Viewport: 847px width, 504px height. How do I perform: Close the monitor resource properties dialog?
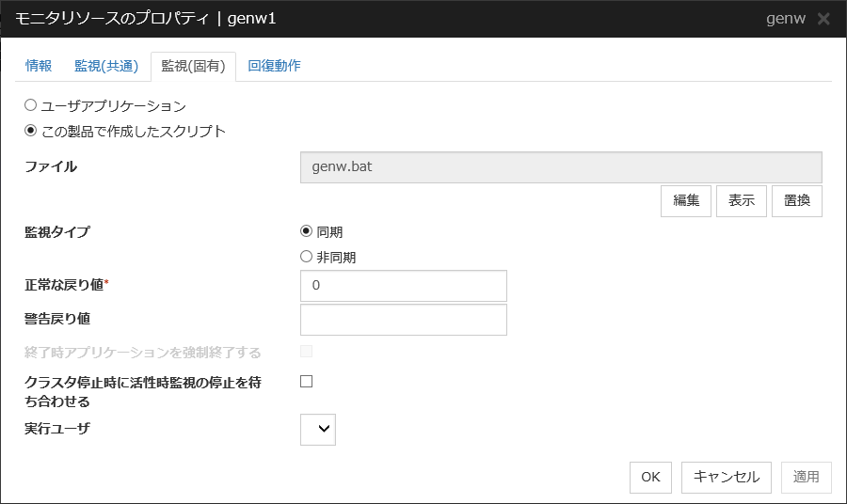click(823, 19)
